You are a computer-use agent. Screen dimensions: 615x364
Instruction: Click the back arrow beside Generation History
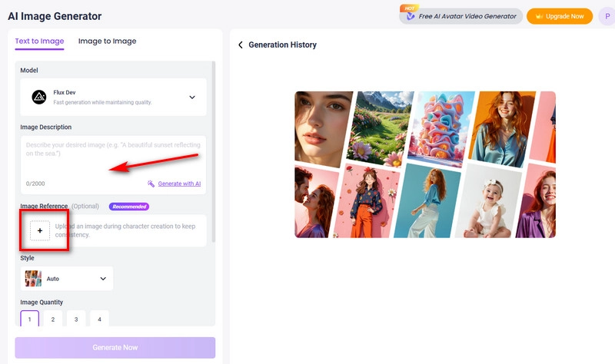coord(241,45)
